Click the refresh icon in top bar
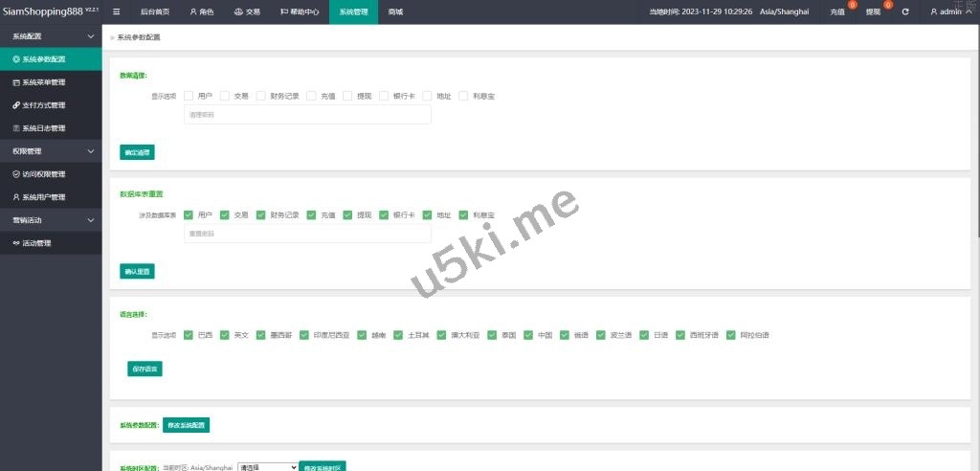Screen dimensions: 980x471 click(905, 12)
